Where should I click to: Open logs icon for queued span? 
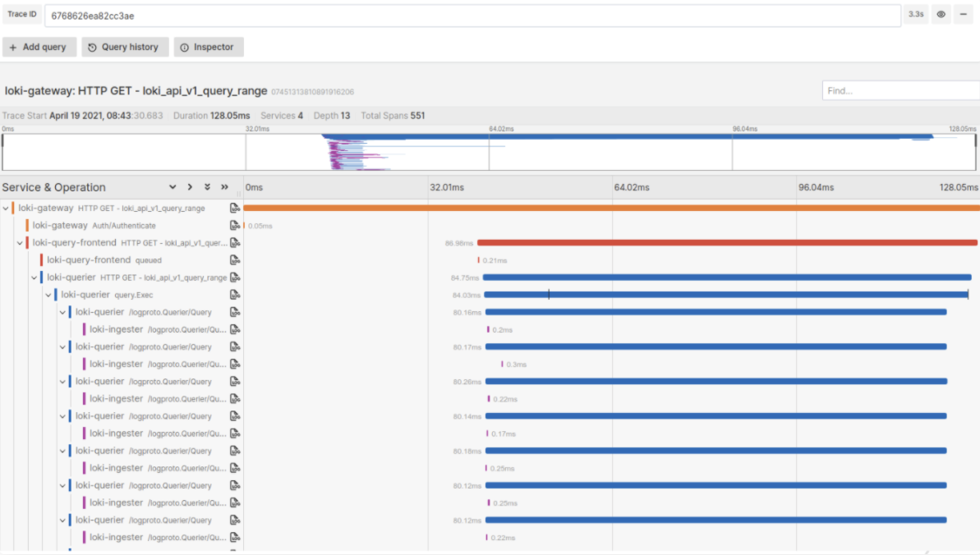pos(235,260)
